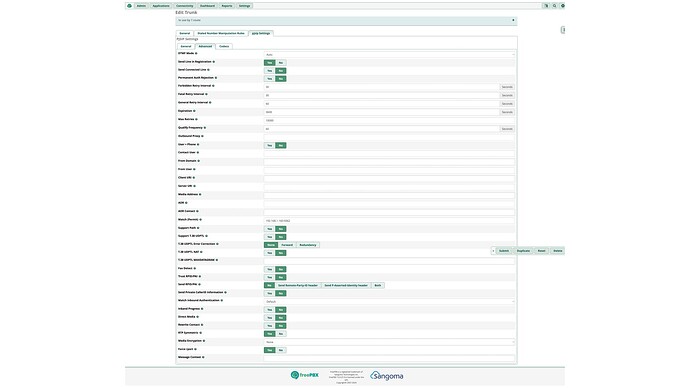Click help icon beside Send Line in Registration
690x388 pixels.
(x=214, y=62)
